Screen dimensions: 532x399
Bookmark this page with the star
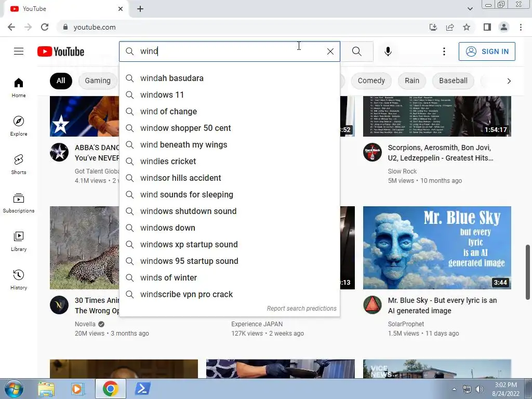coord(467,27)
